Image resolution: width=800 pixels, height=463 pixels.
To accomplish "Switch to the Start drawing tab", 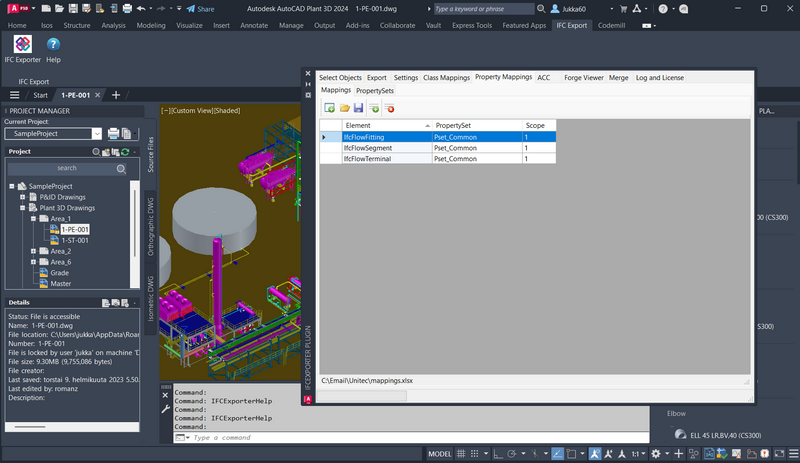I will point(40,95).
